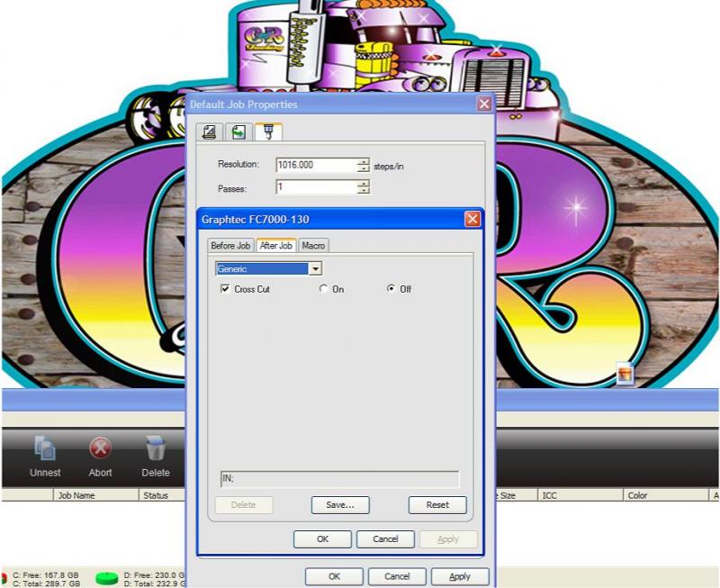Click the green D: drive indicator icon
Screen dimensions: 720x588
tap(106, 579)
